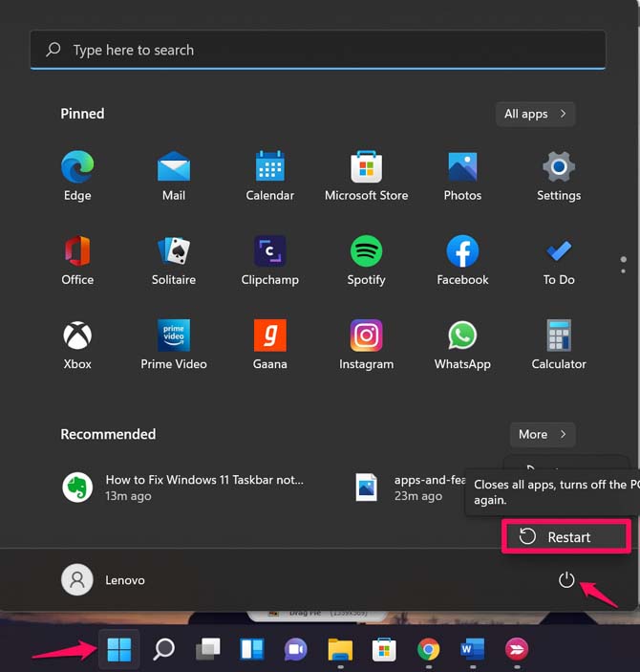Launch the Office app

point(77,260)
